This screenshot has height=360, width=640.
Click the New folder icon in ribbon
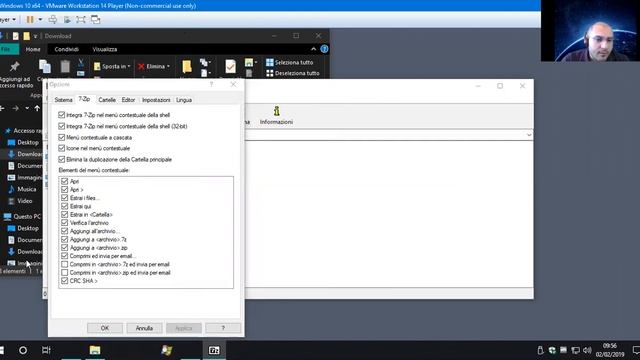coord(187,67)
